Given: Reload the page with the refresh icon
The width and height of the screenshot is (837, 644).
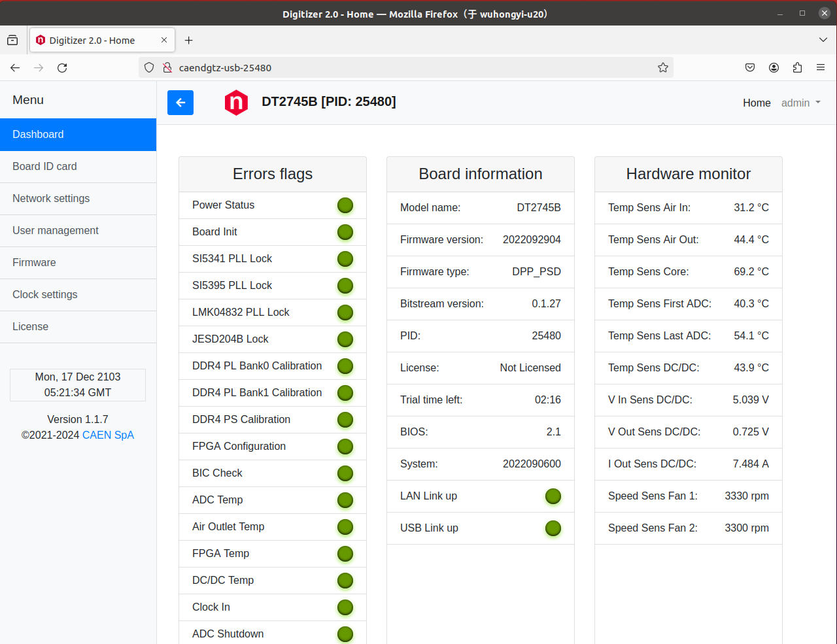Looking at the screenshot, I should (62, 67).
